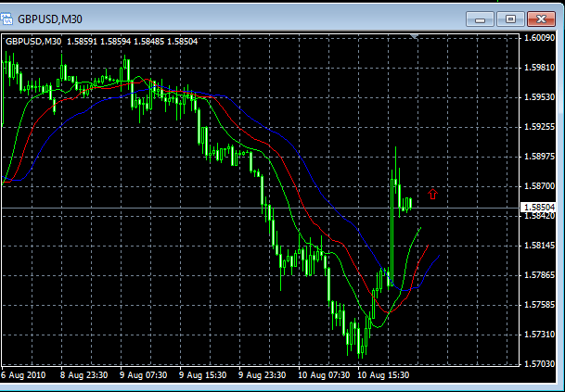
Task: Click the time label 6 Aug 2010
Action: [23, 375]
